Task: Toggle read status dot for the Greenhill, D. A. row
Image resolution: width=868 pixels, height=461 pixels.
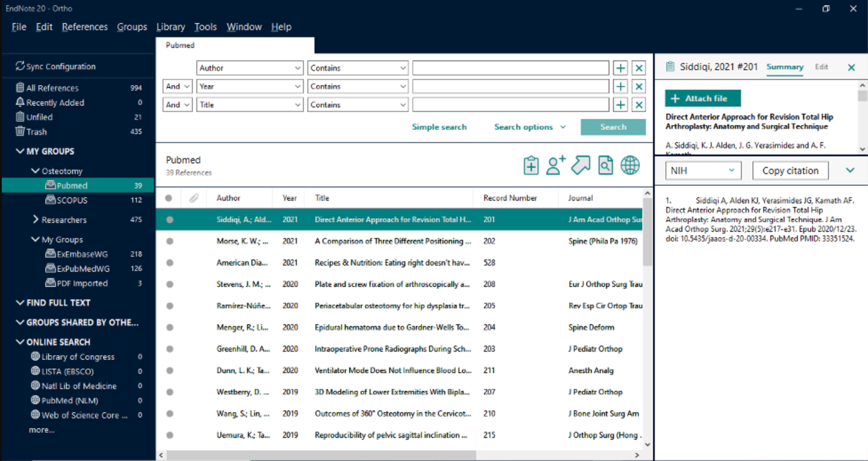Action: (x=170, y=349)
